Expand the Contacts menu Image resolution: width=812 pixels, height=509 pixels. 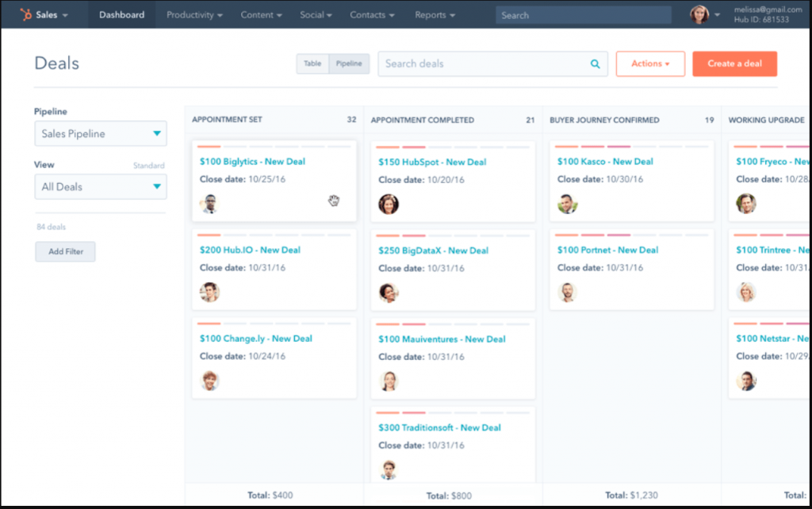(372, 15)
